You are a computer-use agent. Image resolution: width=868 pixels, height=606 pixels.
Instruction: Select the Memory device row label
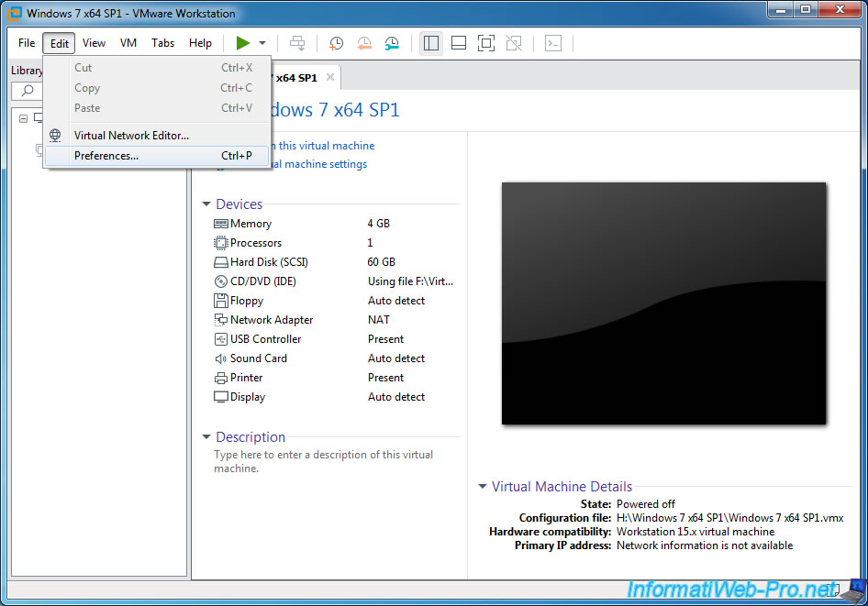250,224
